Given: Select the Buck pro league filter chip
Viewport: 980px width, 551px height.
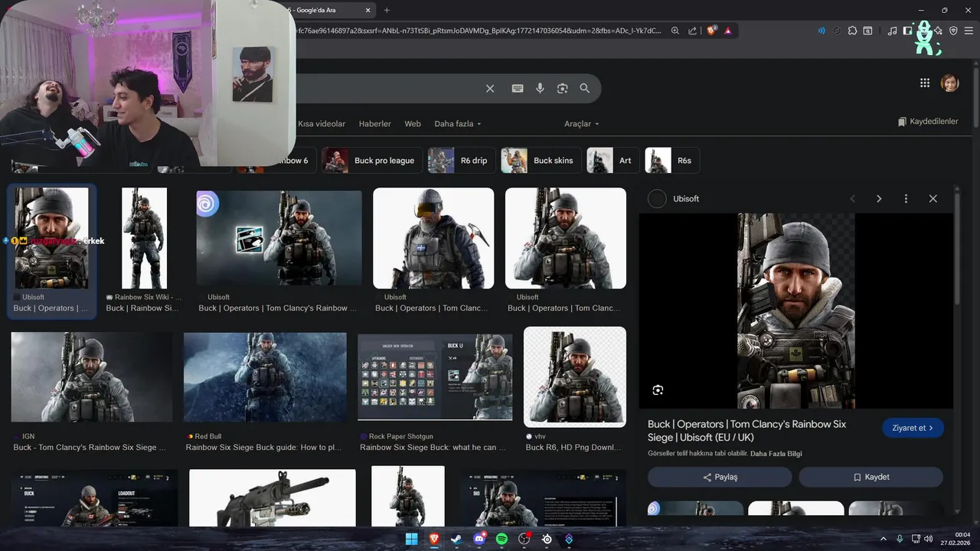Looking at the screenshot, I should coord(372,161).
